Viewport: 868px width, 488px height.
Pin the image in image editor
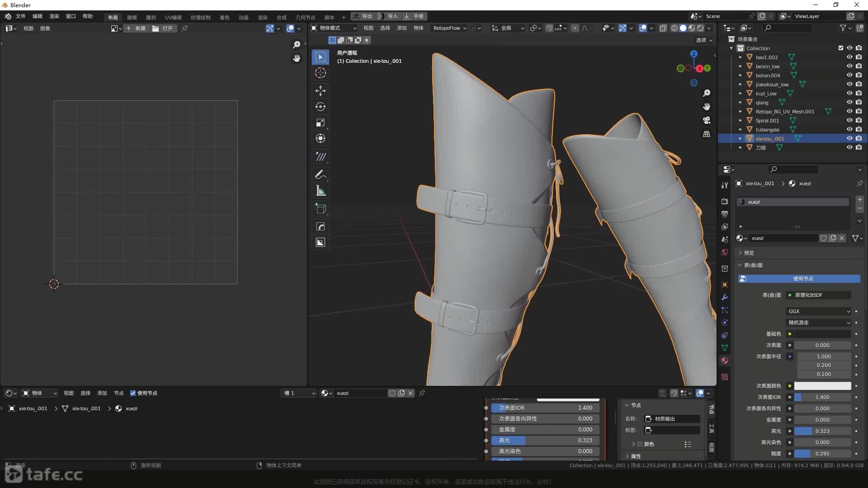coord(184,28)
